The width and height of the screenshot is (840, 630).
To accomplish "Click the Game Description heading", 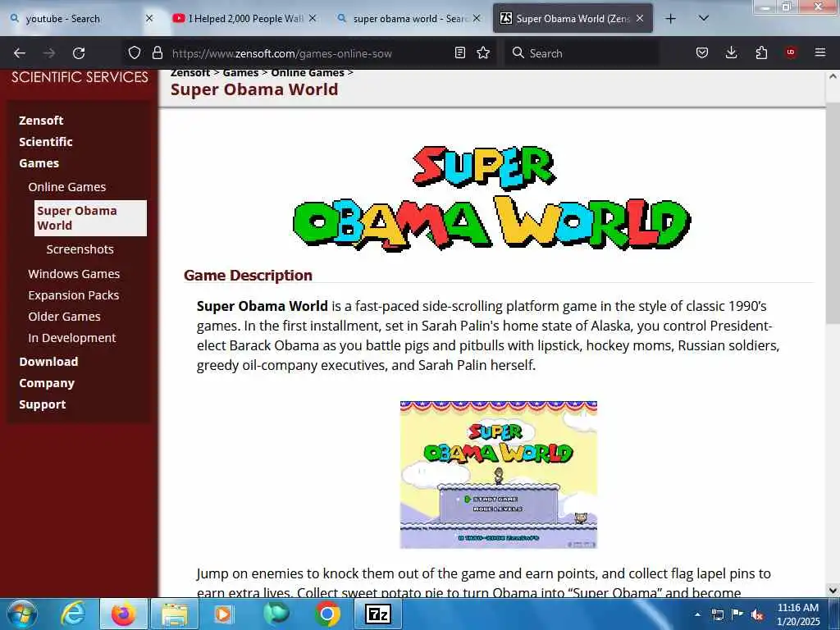I will pos(248,276).
